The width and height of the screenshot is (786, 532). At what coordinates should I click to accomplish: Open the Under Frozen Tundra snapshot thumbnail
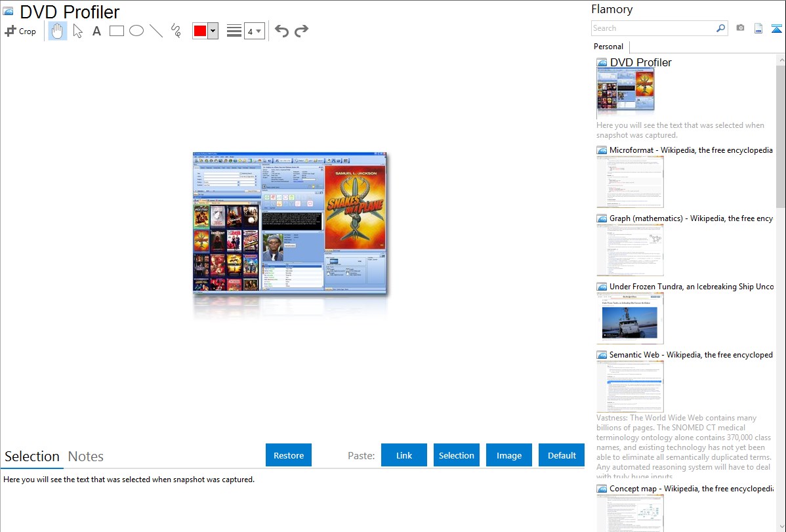(630, 318)
